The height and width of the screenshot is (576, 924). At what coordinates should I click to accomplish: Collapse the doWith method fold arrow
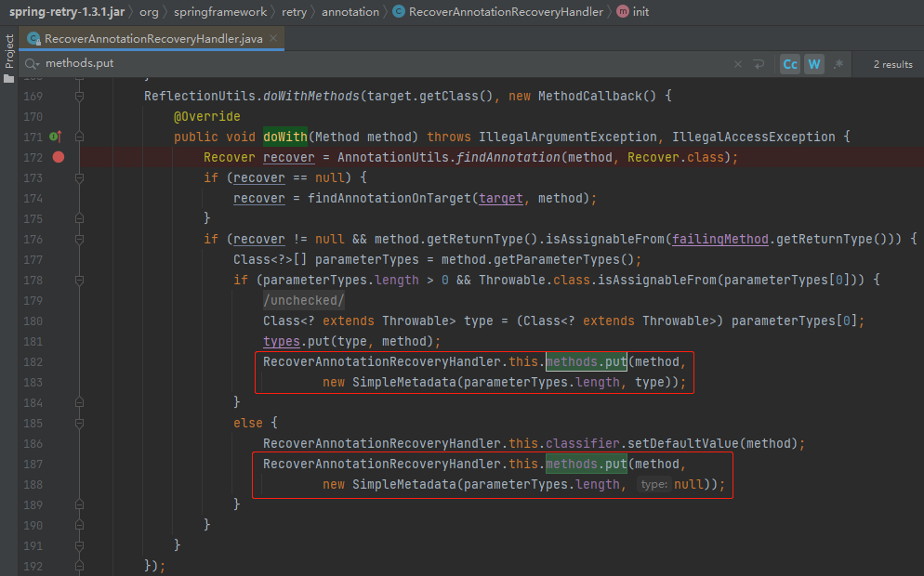pos(79,136)
